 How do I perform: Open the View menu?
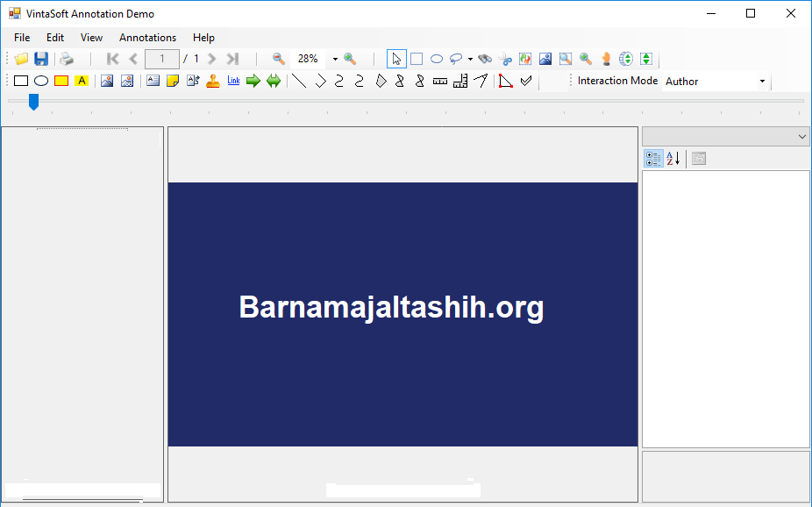point(91,38)
